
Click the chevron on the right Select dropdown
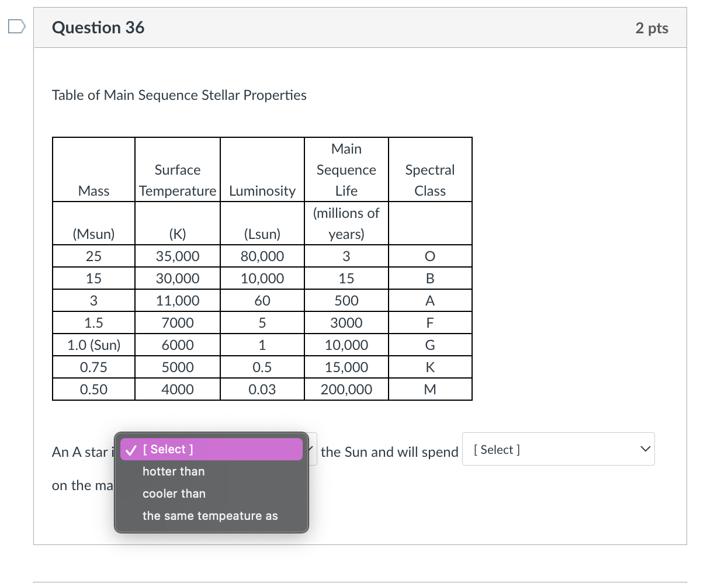[644, 449]
